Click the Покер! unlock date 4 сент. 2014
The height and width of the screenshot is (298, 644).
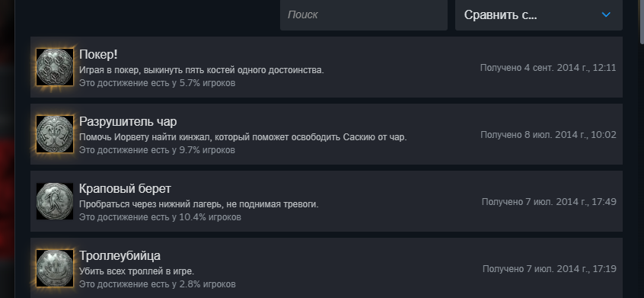pyautogui.click(x=548, y=67)
